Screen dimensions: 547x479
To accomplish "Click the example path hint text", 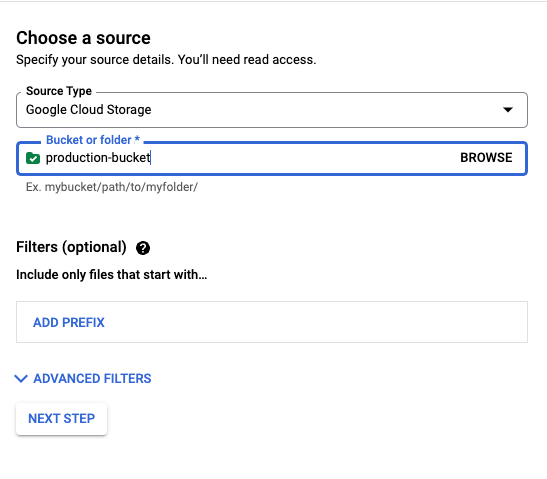I will 112,187.
